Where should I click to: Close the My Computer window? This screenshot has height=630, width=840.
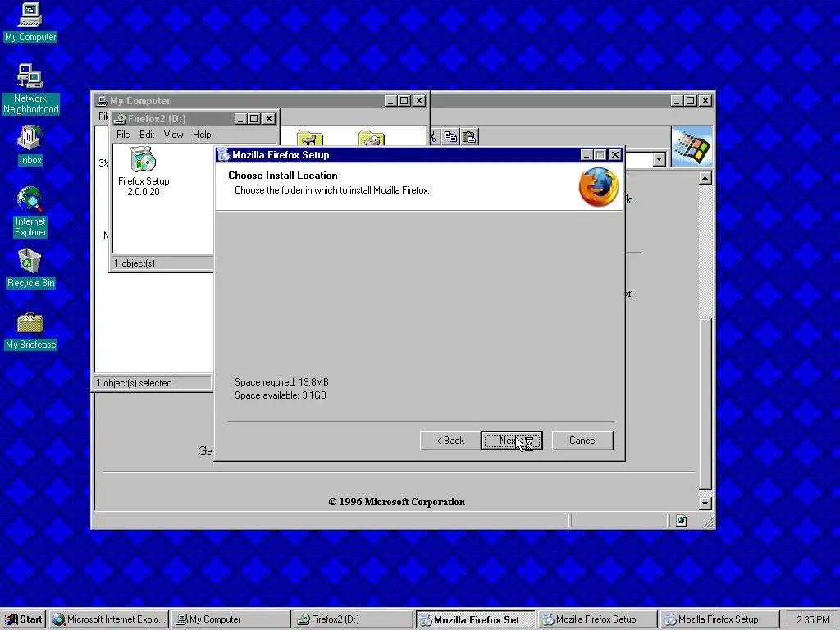(419, 101)
